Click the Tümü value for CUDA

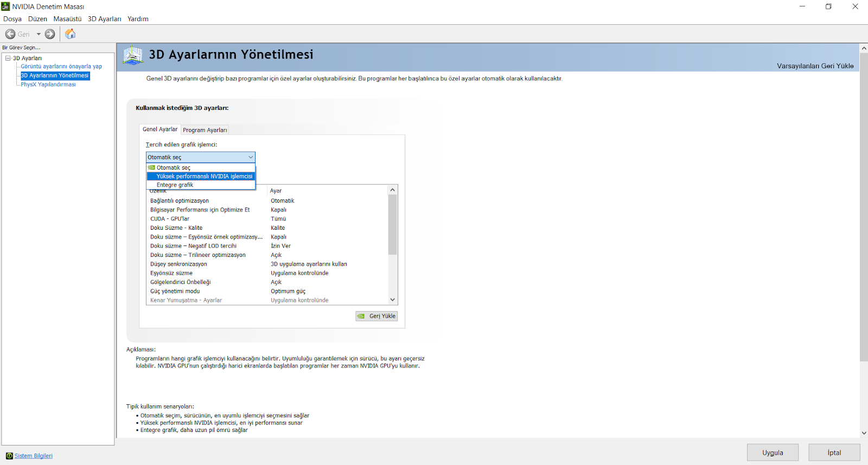pos(278,219)
